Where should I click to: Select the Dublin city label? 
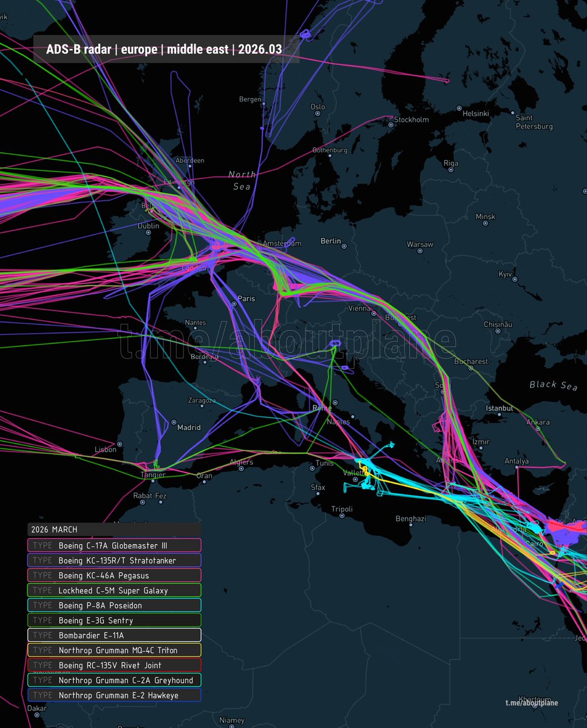click(148, 226)
